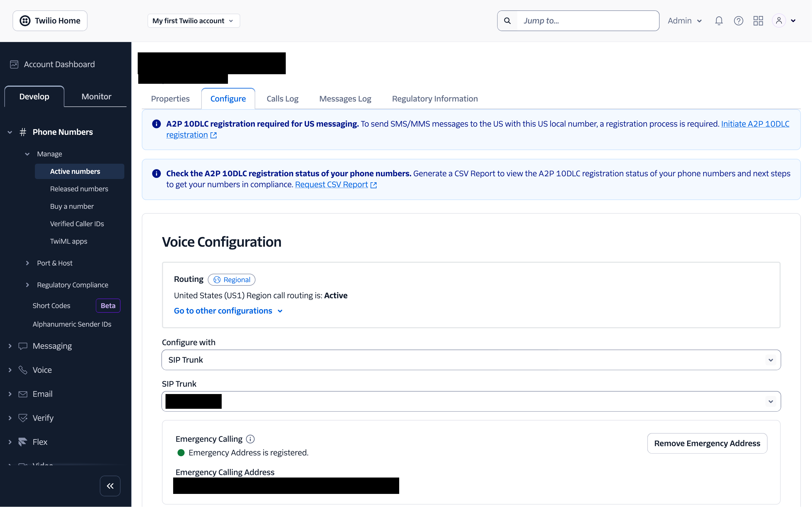This screenshot has height=507, width=812.
Task: Open Buy a number in sidebar
Action: point(72,206)
